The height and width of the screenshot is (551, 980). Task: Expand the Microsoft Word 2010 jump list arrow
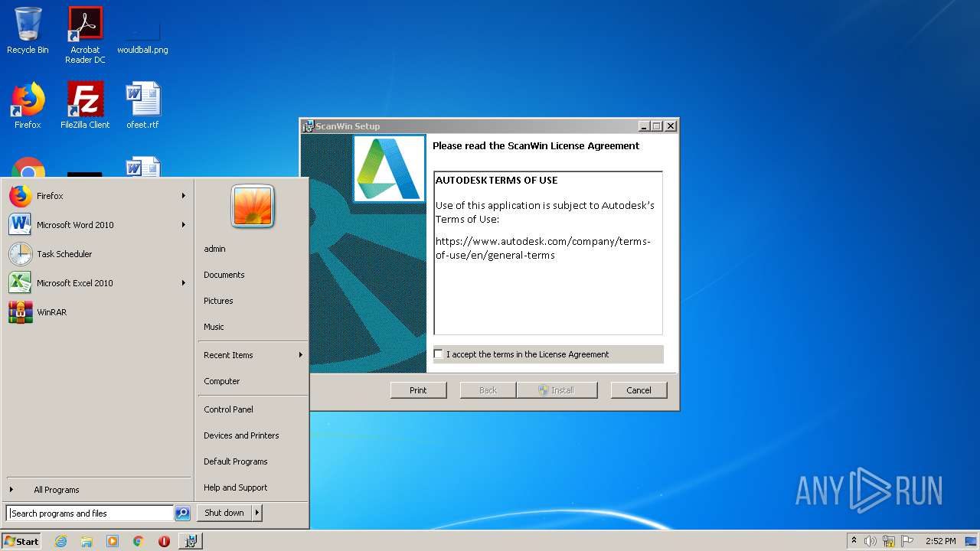coord(184,225)
